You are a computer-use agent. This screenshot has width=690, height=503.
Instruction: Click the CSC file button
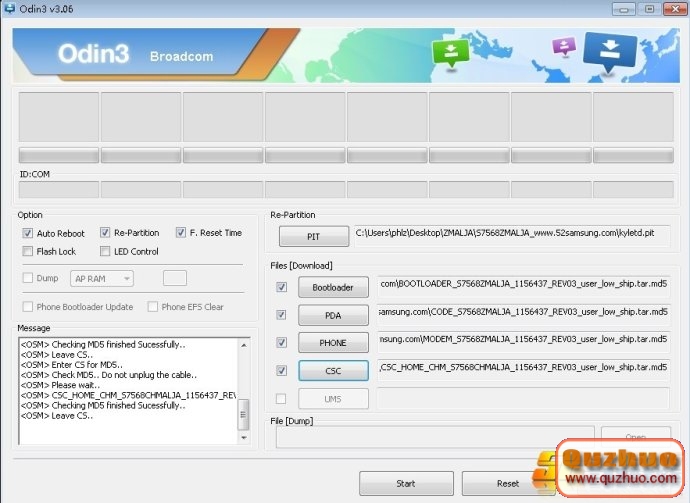[x=333, y=371]
